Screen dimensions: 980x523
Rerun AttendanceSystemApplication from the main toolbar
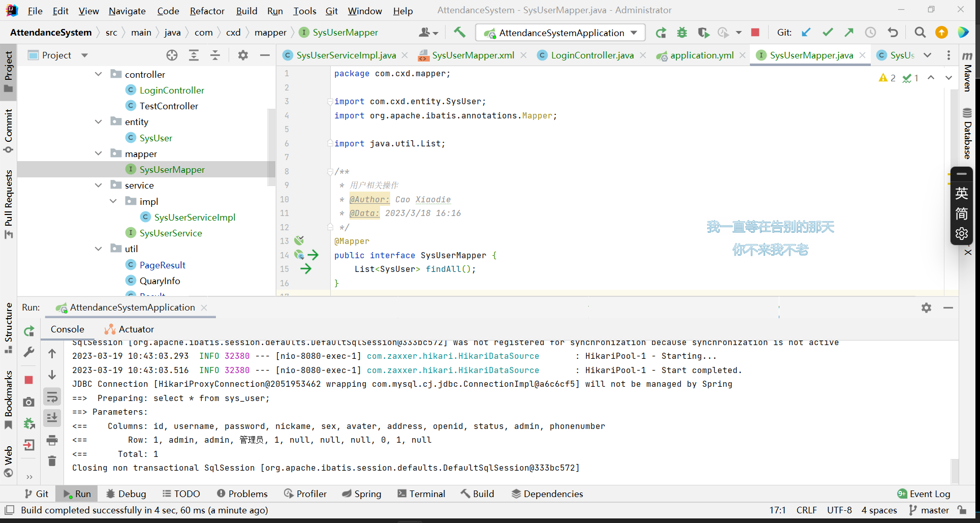(660, 33)
